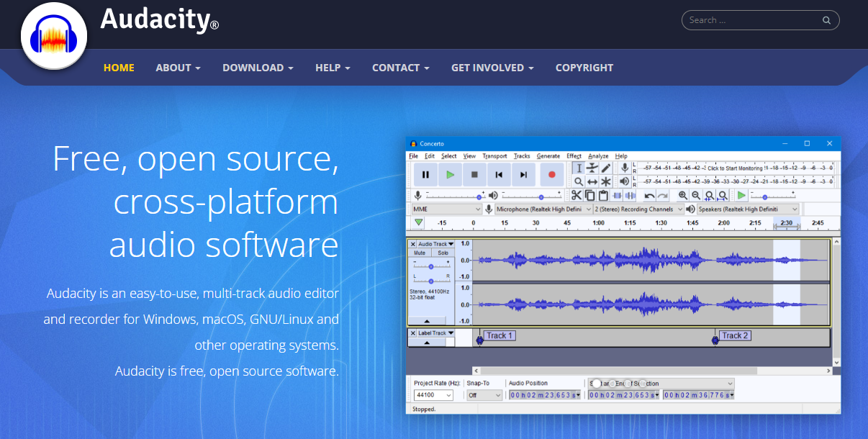This screenshot has height=439, width=868.
Task: Adjust the Audio Track gain slider
Action: pyautogui.click(x=431, y=267)
